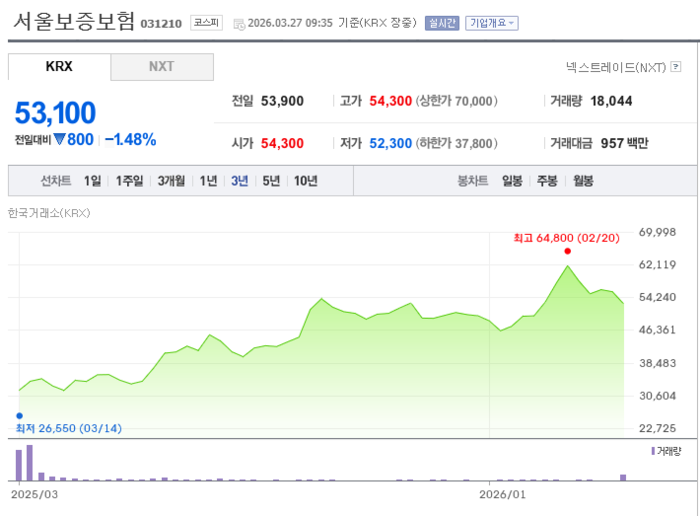Click the tallest volume bar in the chart
The width and height of the screenshot is (700, 516).
click(29, 463)
